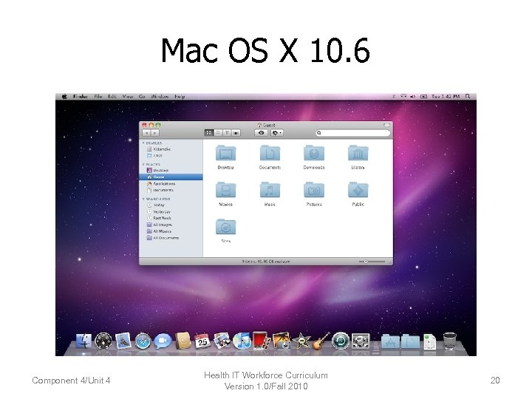Open Photo Booth from the Dock
The image size is (532, 399).
(x=262, y=341)
